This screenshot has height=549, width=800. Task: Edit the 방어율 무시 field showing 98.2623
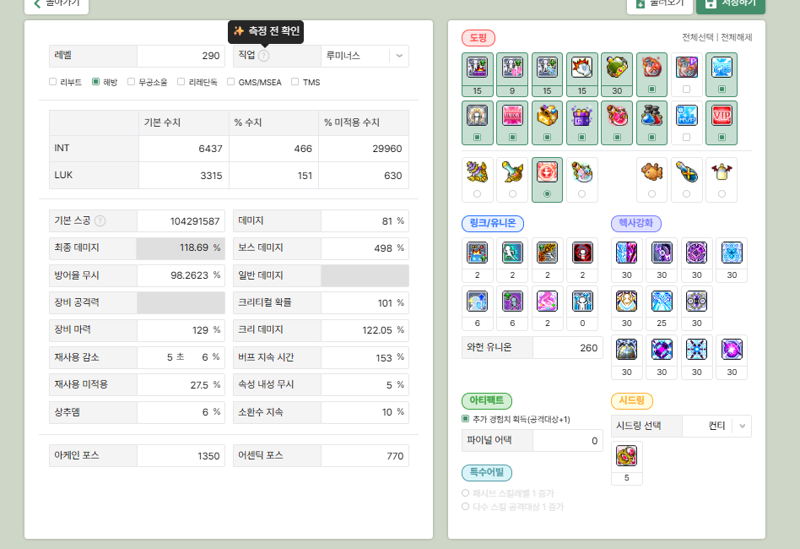(181, 275)
